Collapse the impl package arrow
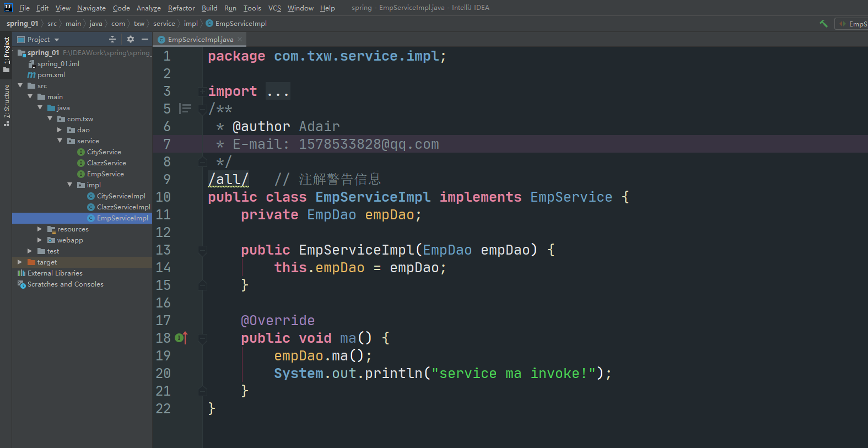868x448 pixels. [70, 185]
